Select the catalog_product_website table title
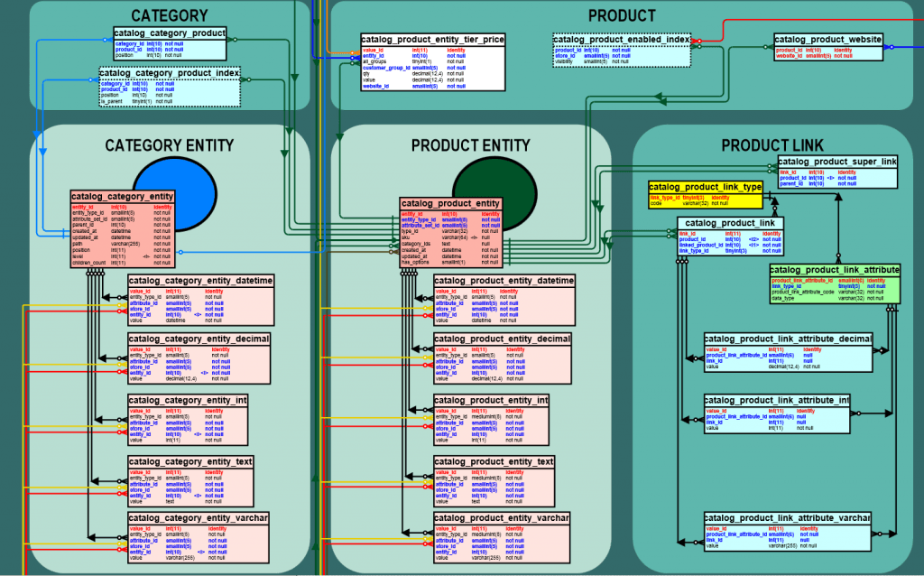The width and height of the screenshot is (924, 576). pos(828,40)
